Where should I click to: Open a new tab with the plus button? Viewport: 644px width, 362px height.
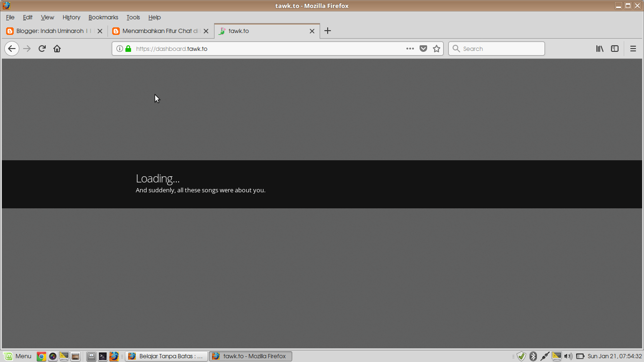(x=328, y=31)
